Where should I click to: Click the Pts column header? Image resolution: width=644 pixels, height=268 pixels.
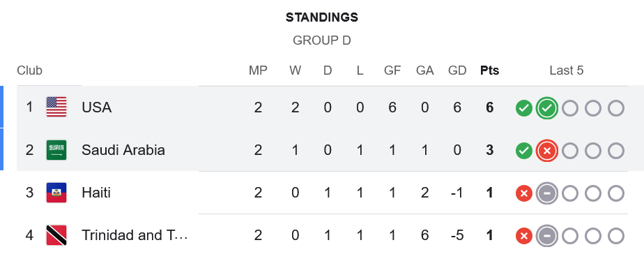[489, 70]
